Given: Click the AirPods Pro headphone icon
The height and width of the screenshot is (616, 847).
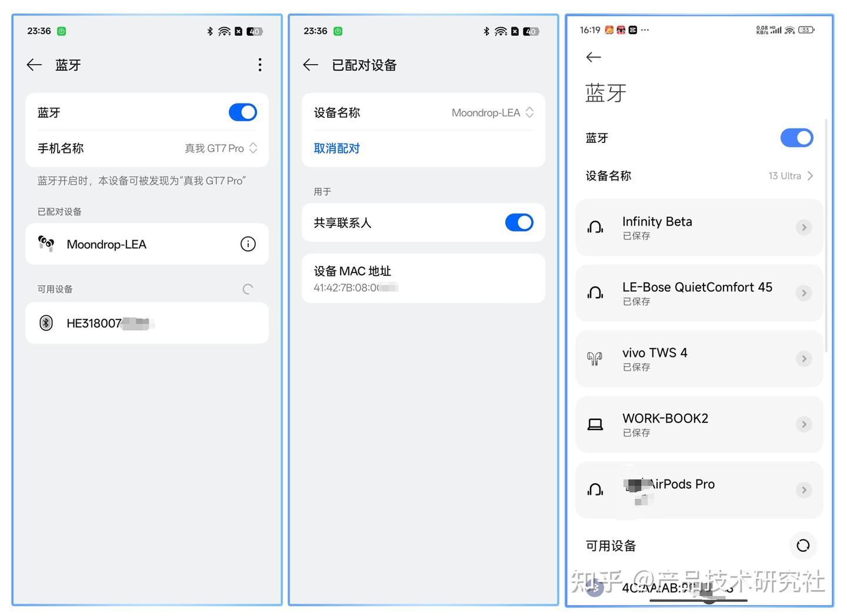Looking at the screenshot, I should [595, 490].
